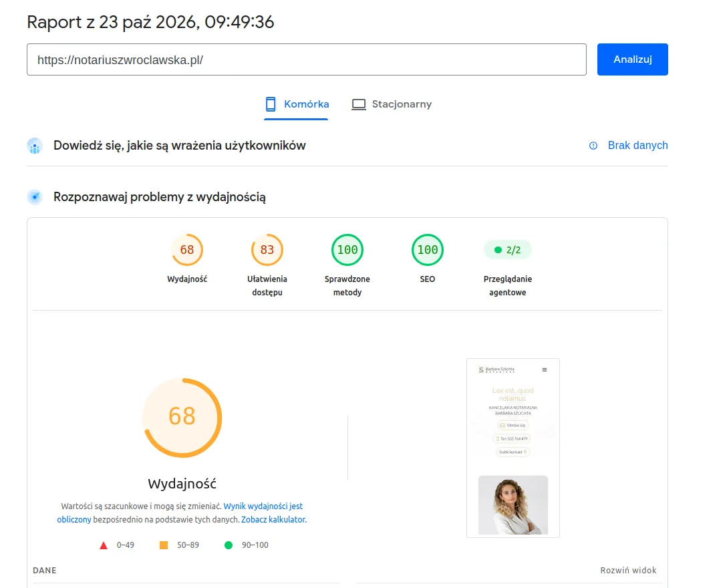This screenshot has width=727, height=588.
Task: Click the Dowiedz się, jakie są wrażenia użytkowników heading
Action: click(180, 146)
